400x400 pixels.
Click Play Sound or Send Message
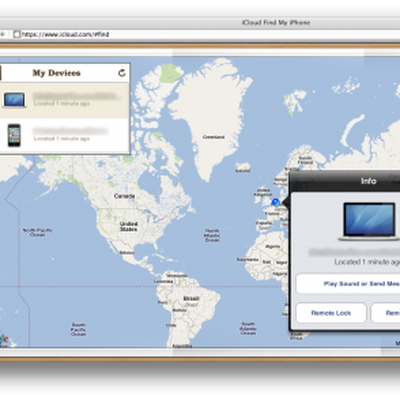[348, 284]
